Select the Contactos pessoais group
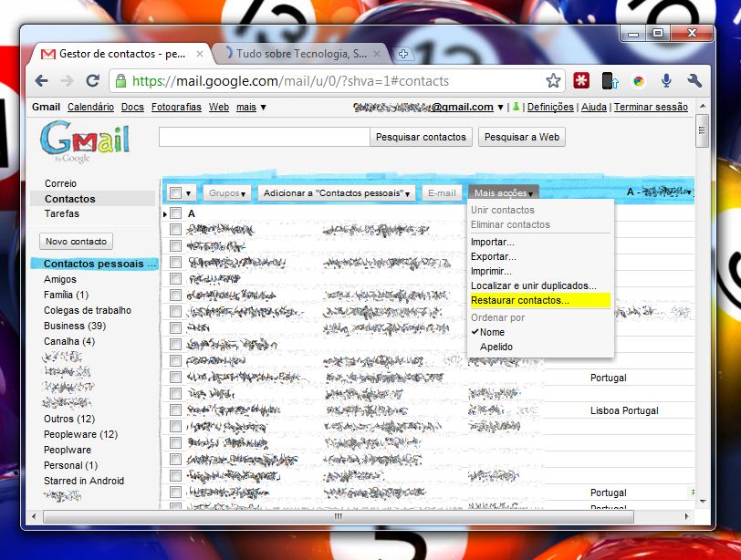Viewport: 741px width, 560px height. (x=94, y=264)
